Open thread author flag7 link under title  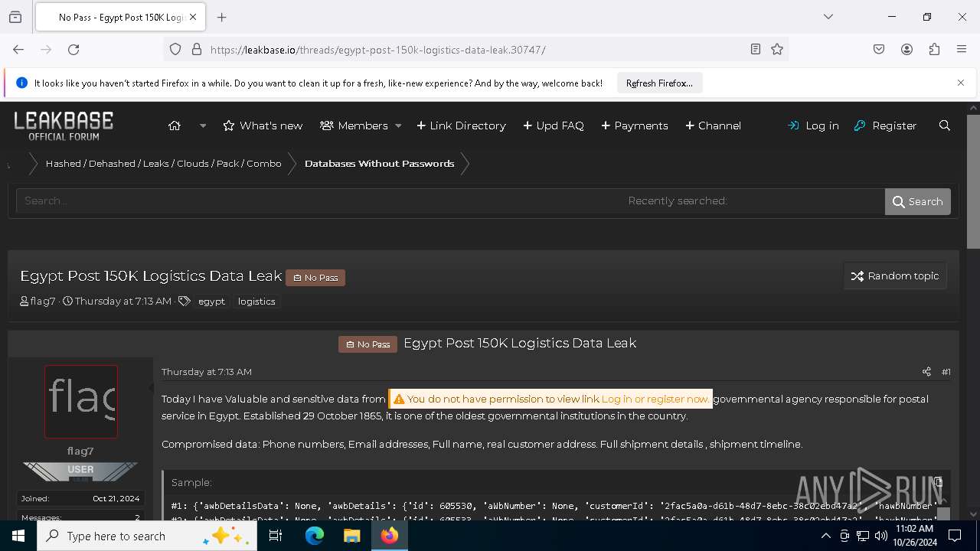click(x=43, y=301)
